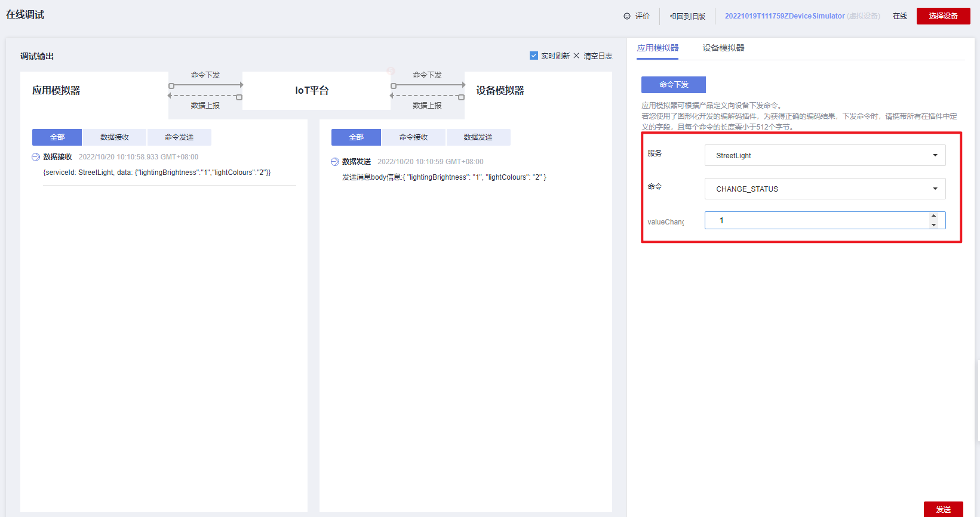
Task: Decrease valueChange with the down arrow
Action: pos(933,224)
